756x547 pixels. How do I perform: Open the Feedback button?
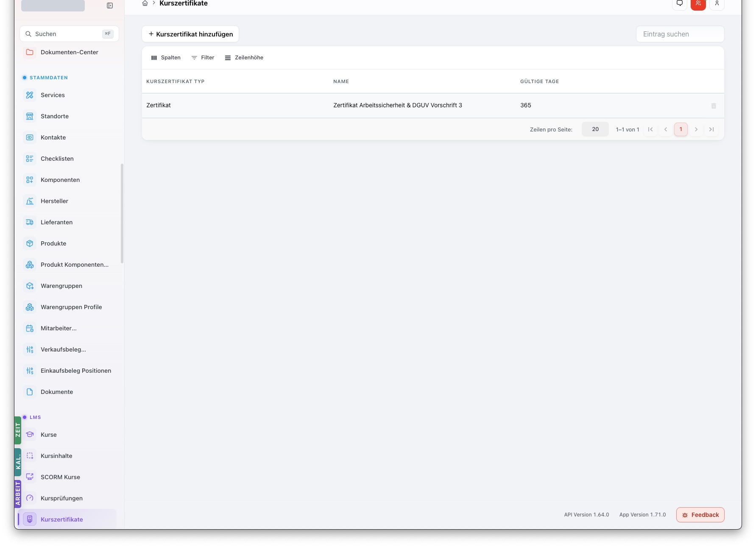700,515
